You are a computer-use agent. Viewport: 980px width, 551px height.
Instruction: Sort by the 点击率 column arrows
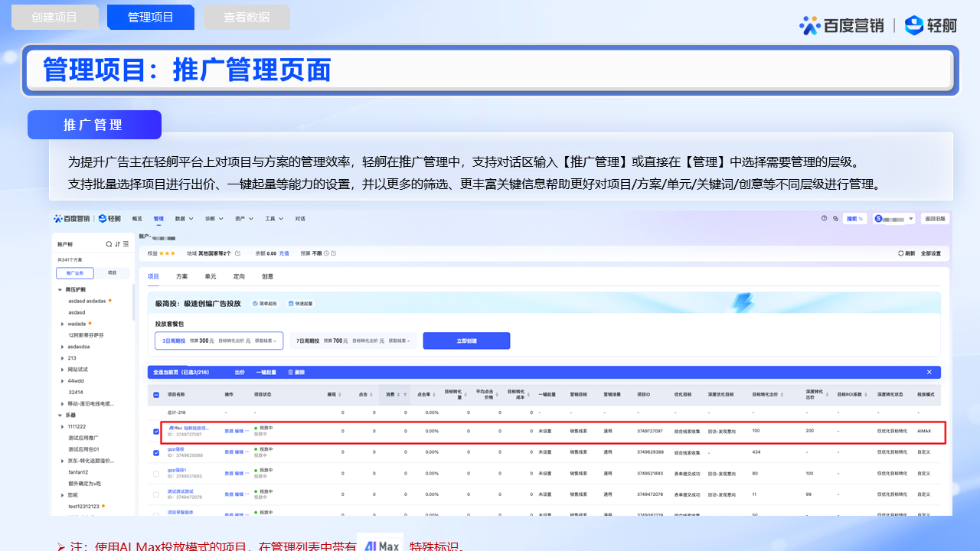coord(434,395)
